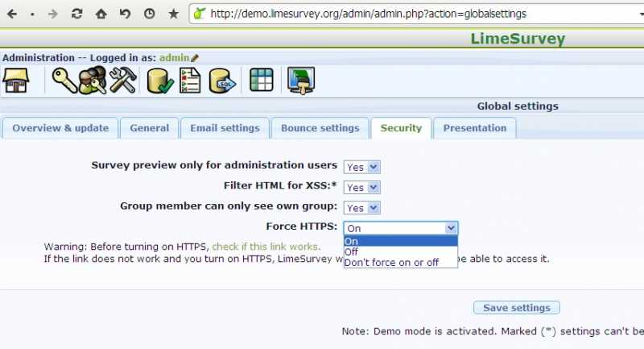Switch to the Bounce settings tab

click(320, 128)
